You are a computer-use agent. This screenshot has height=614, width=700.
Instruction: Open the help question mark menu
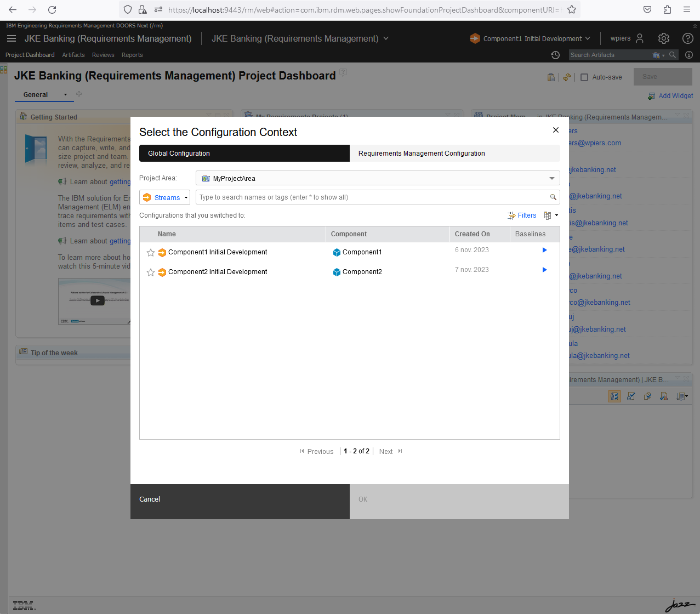click(x=688, y=38)
